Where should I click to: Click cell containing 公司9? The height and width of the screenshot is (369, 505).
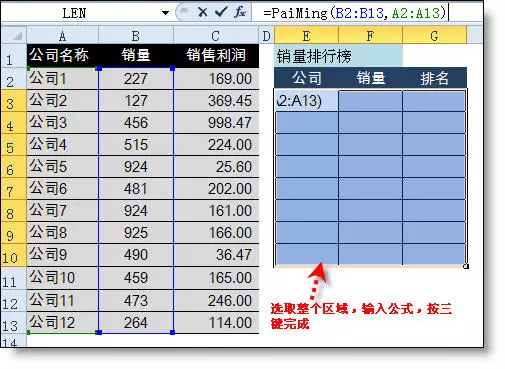click(x=62, y=255)
